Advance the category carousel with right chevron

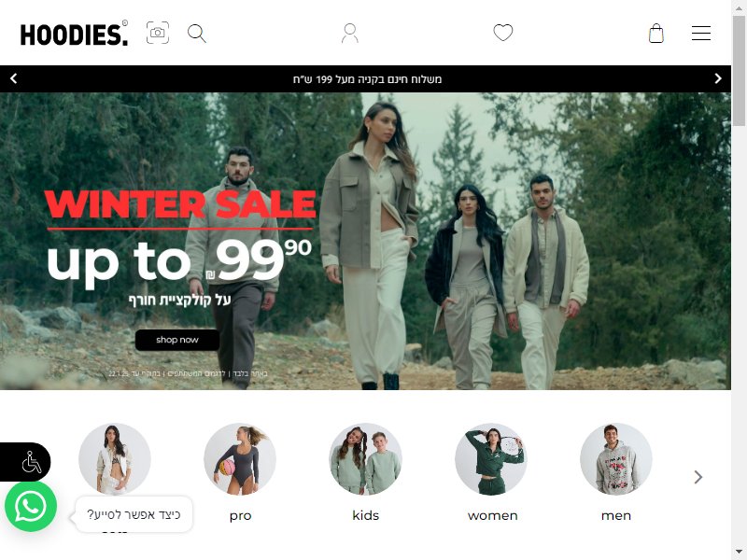[x=698, y=477]
